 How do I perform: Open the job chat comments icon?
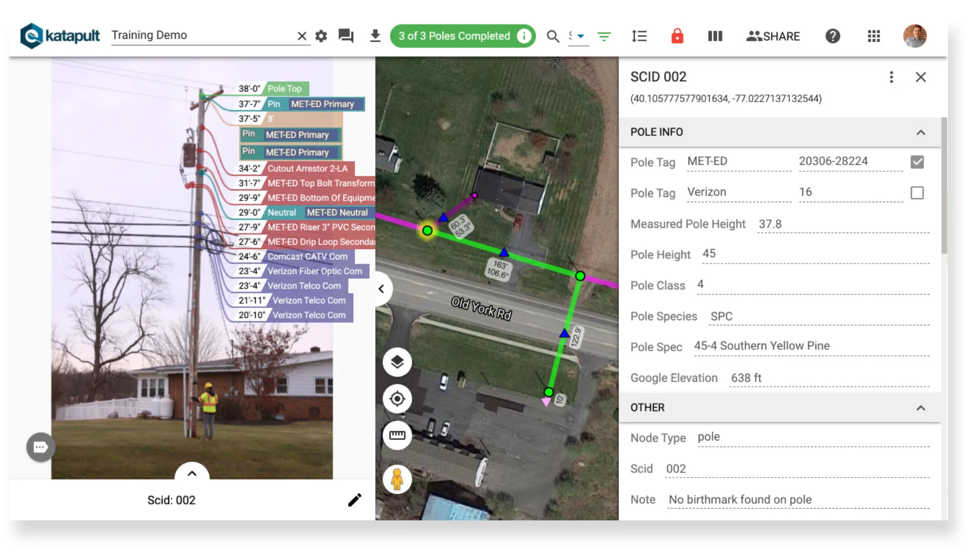click(346, 36)
